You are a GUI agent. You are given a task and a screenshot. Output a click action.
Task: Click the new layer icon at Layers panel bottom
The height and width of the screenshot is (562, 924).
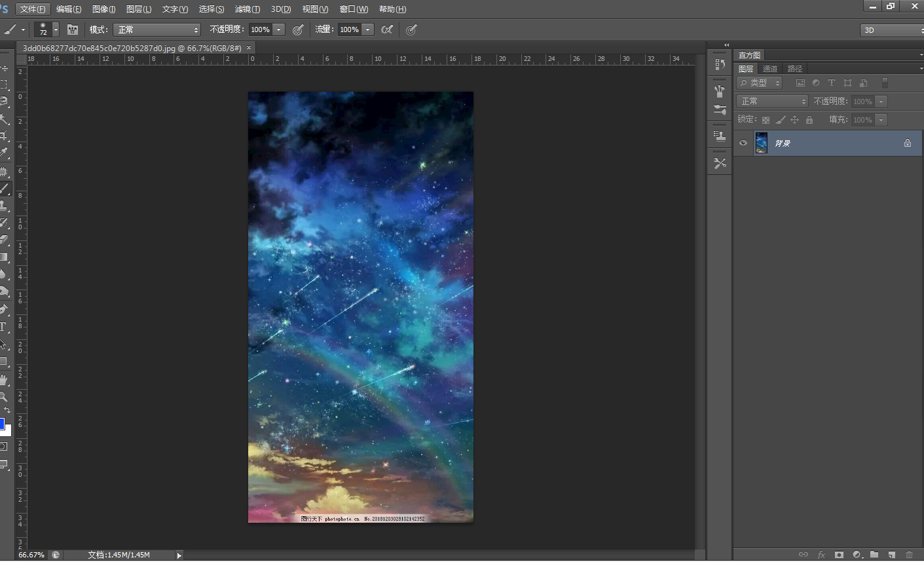click(x=891, y=555)
